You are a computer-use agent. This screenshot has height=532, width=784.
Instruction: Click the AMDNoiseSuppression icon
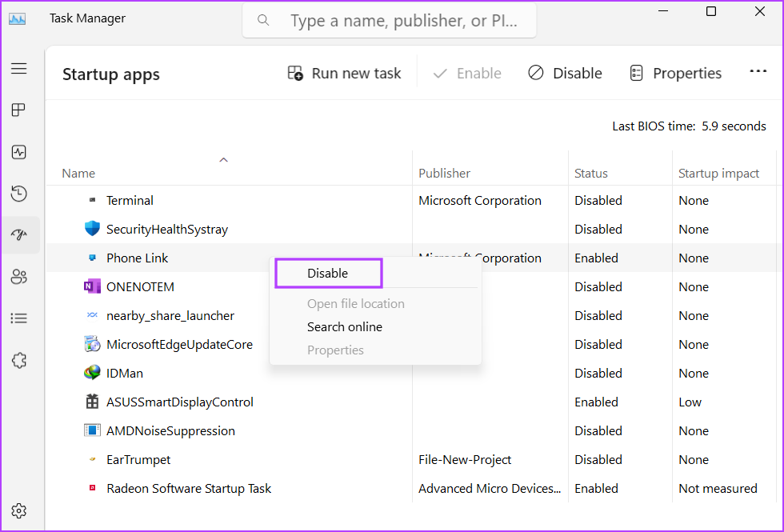tap(92, 430)
